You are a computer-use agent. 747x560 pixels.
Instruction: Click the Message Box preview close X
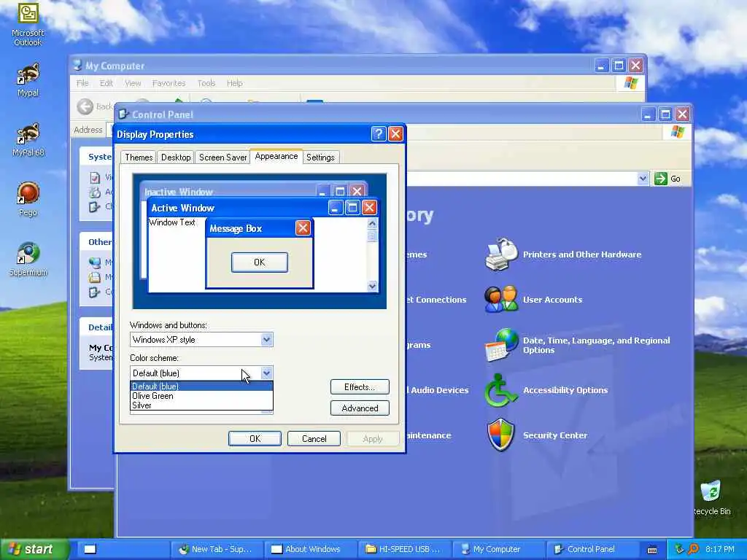[x=303, y=228]
